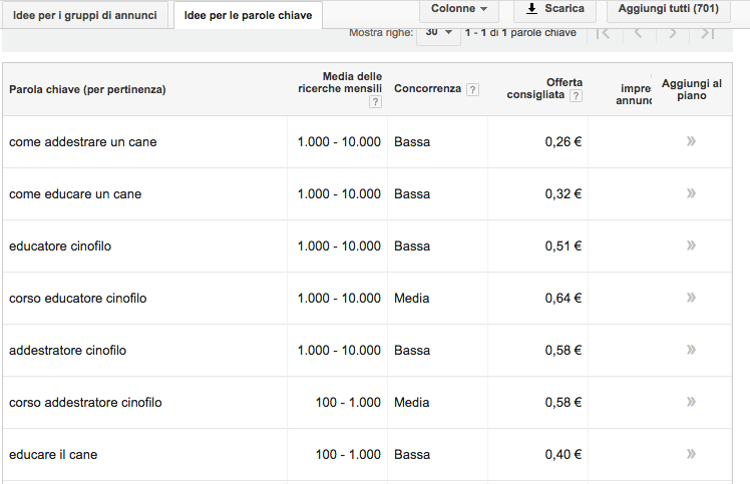The image size is (750, 484).
Task: Sort by Concorrenza column header
Action: click(x=427, y=88)
